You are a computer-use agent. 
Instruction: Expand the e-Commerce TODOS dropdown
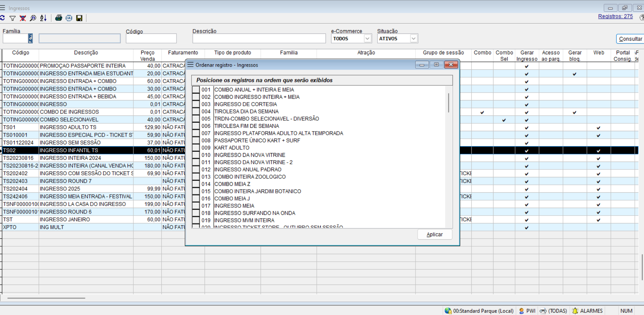pyautogui.click(x=367, y=39)
